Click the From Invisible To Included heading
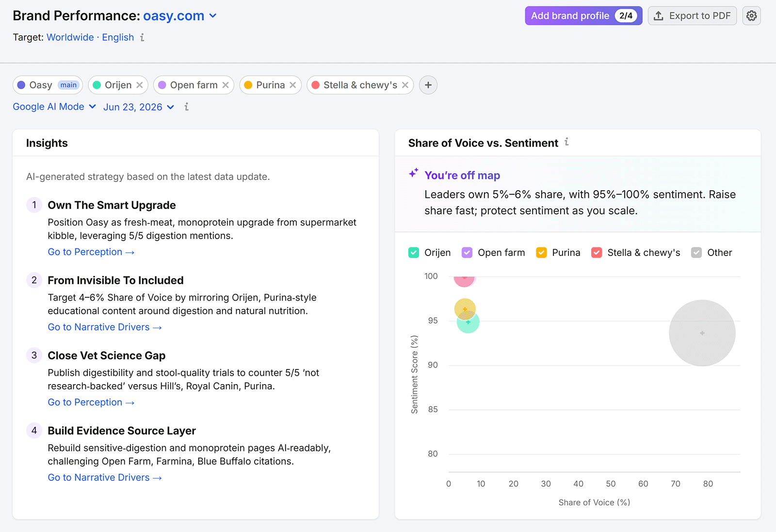This screenshot has height=532, width=776. click(x=115, y=280)
